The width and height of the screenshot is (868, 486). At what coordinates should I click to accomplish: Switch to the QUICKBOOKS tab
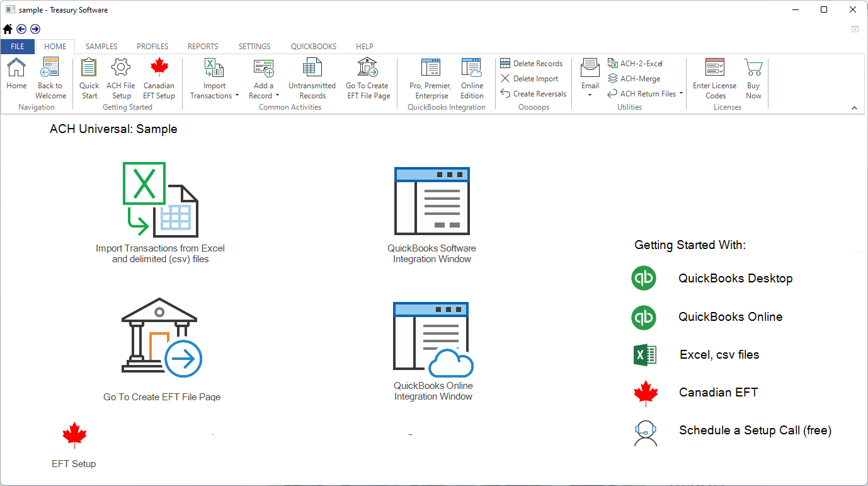click(x=314, y=46)
